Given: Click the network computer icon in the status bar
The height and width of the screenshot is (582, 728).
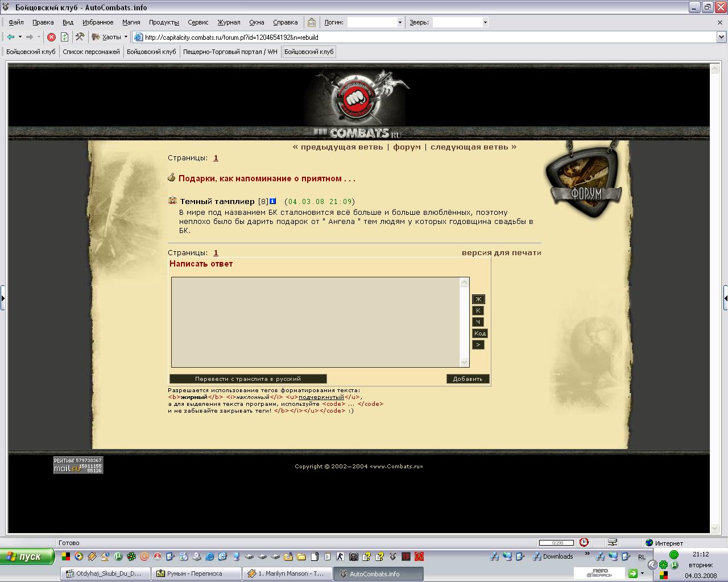Looking at the screenshot, I should [x=613, y=543].
